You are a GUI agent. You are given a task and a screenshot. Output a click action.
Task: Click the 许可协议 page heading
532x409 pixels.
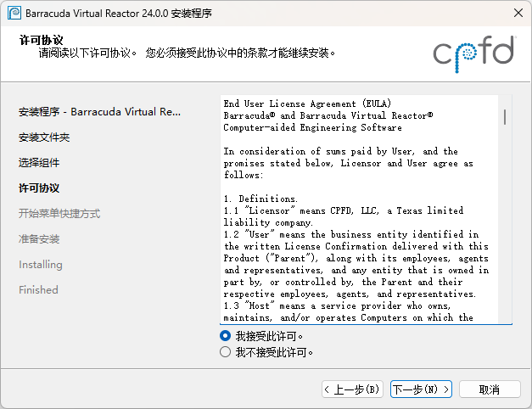[x=40, y=40]
